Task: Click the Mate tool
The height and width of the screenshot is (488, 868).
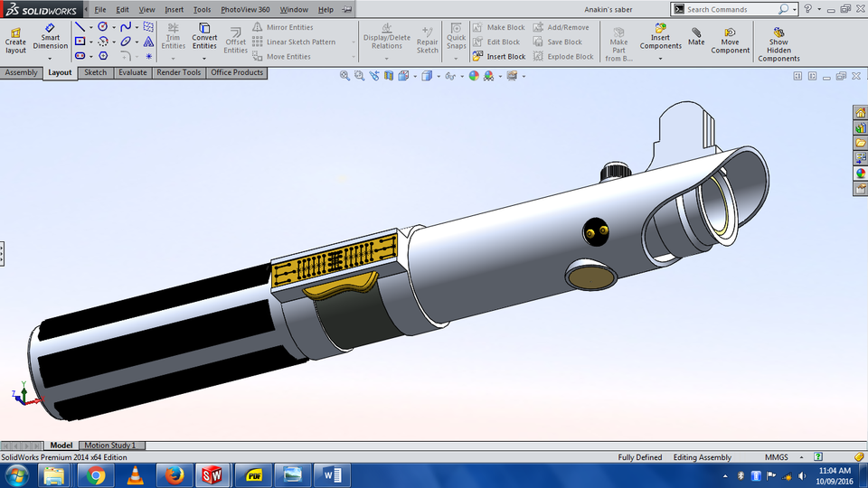Action: coord(696,35)
